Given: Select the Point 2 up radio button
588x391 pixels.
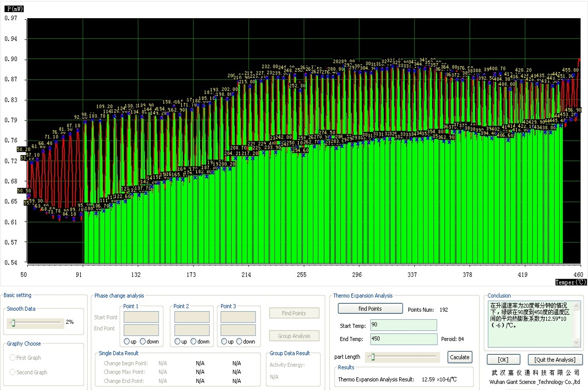Looking at the screenshot, I should [177, 342].
